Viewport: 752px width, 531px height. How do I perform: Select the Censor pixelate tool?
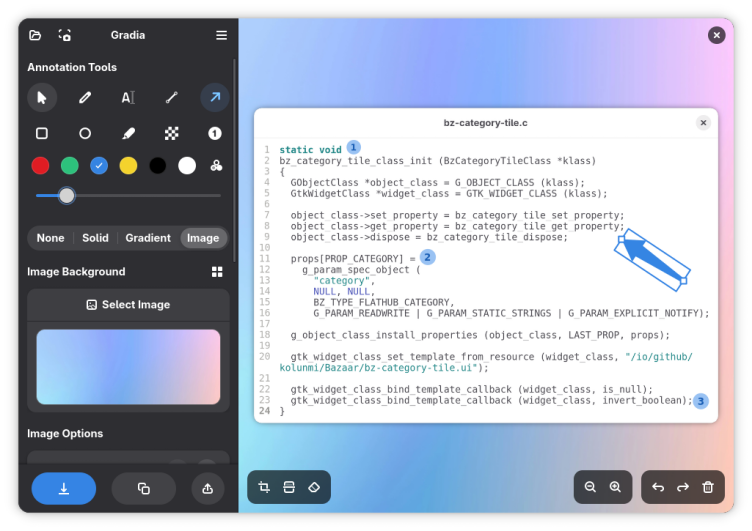click(x=171, y=133)
